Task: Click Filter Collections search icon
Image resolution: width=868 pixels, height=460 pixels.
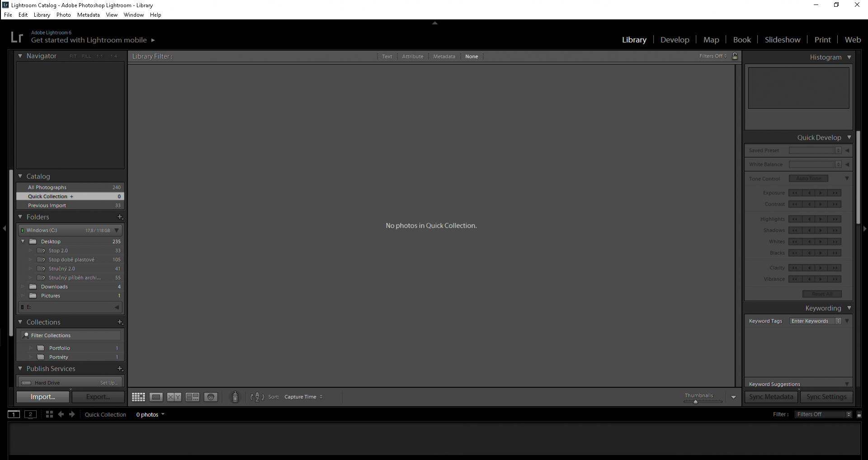Action: coord(26,335)
